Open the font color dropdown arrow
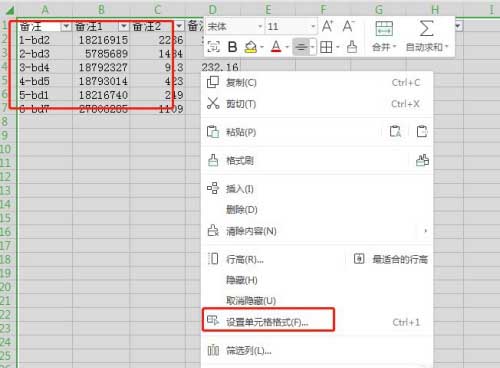Screen dimensions: 500x368 pos(287,47)
